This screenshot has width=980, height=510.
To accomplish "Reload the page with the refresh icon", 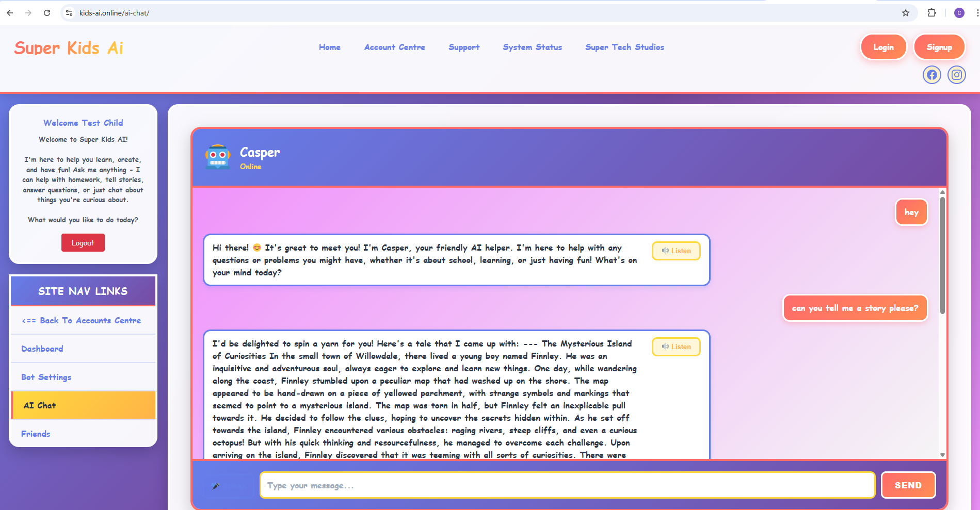I will pyautogui.click(x=47, y=13).
